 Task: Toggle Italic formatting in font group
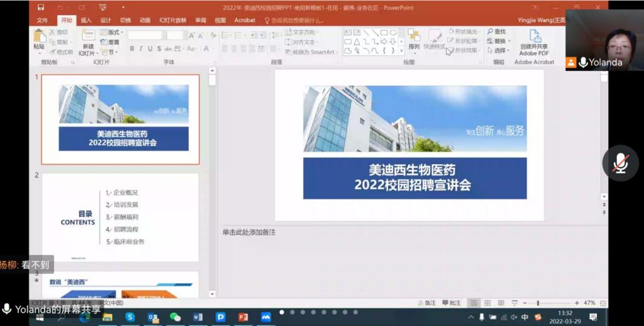(x=141, y=49)
